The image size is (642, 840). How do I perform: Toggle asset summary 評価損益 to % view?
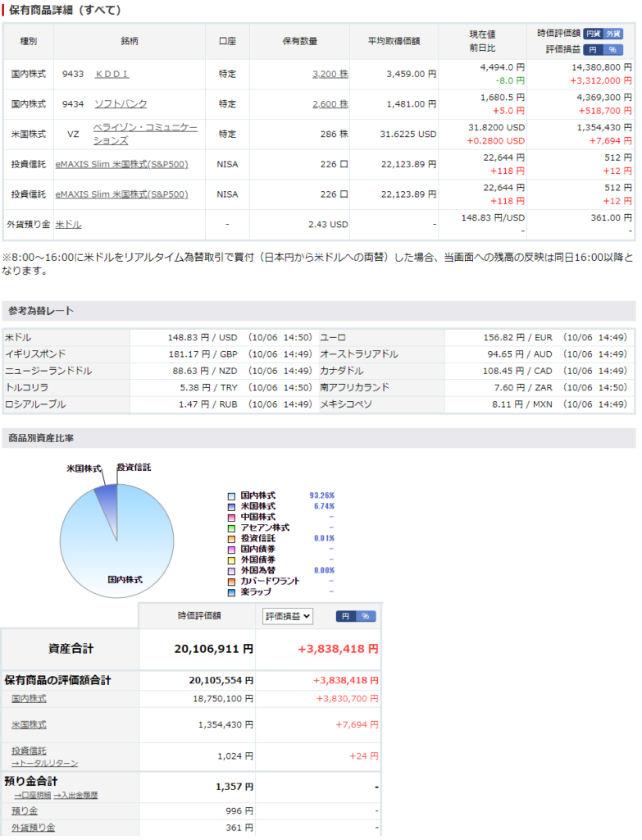[366, 615]
